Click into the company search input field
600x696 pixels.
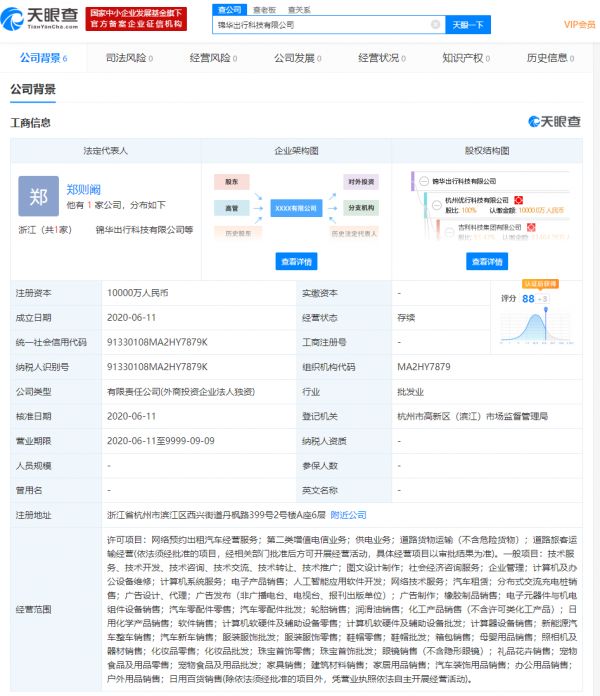(x=320, y=24)
